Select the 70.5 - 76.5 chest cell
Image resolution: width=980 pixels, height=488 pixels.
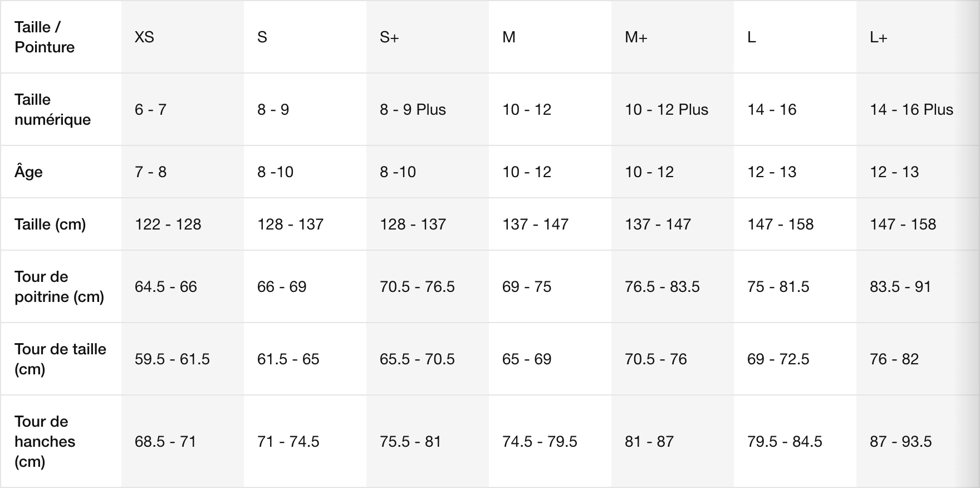(x=417, y=287)
